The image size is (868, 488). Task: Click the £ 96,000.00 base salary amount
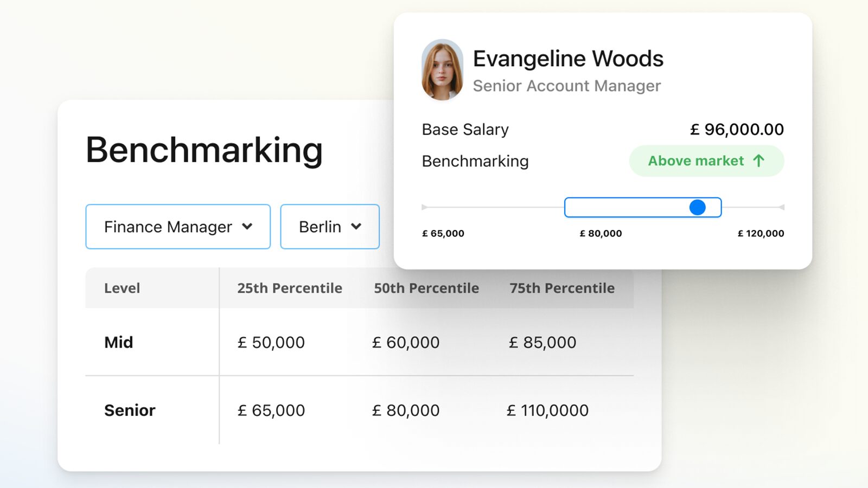pyautogui.click(x=737, y=130)
